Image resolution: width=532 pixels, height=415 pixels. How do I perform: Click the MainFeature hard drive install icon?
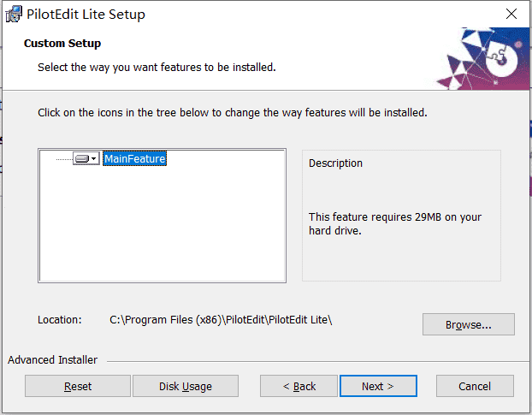pyautogui.click(x=82, y=158)
